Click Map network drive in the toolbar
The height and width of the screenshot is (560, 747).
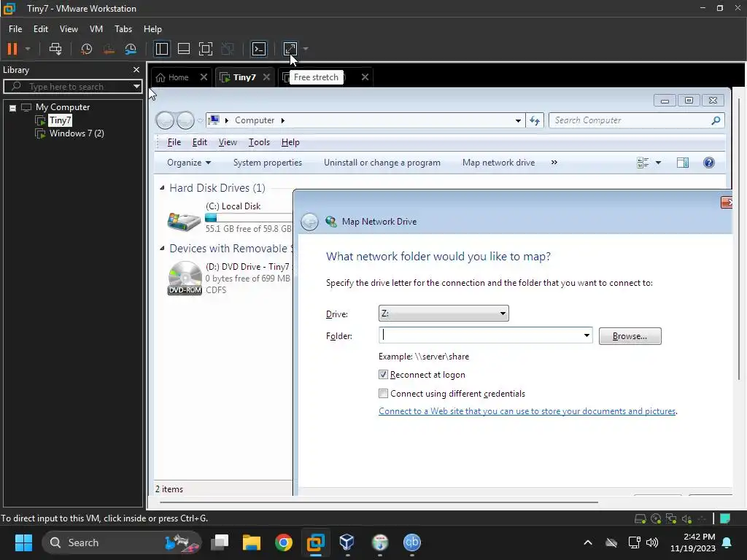click(498, 163)
